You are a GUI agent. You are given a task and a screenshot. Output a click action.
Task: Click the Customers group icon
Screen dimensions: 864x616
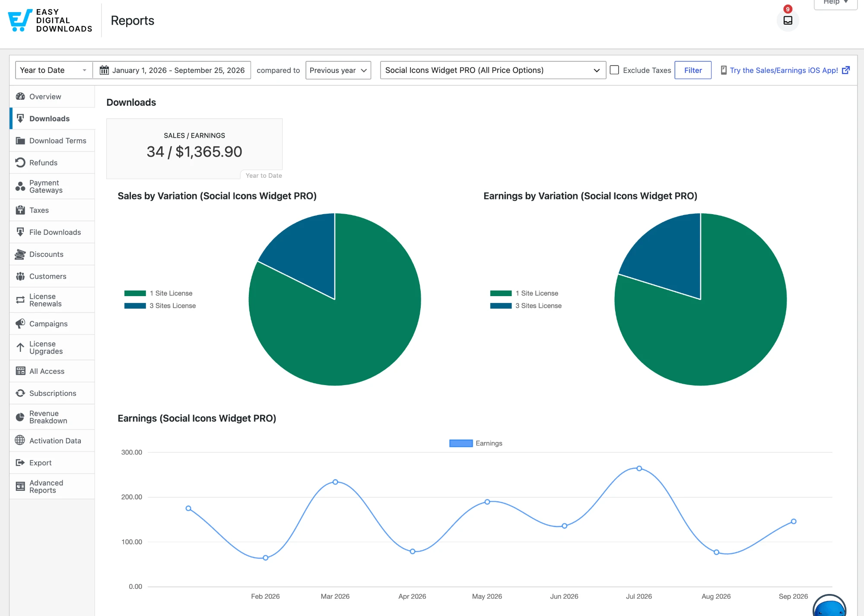click(20, 276)
